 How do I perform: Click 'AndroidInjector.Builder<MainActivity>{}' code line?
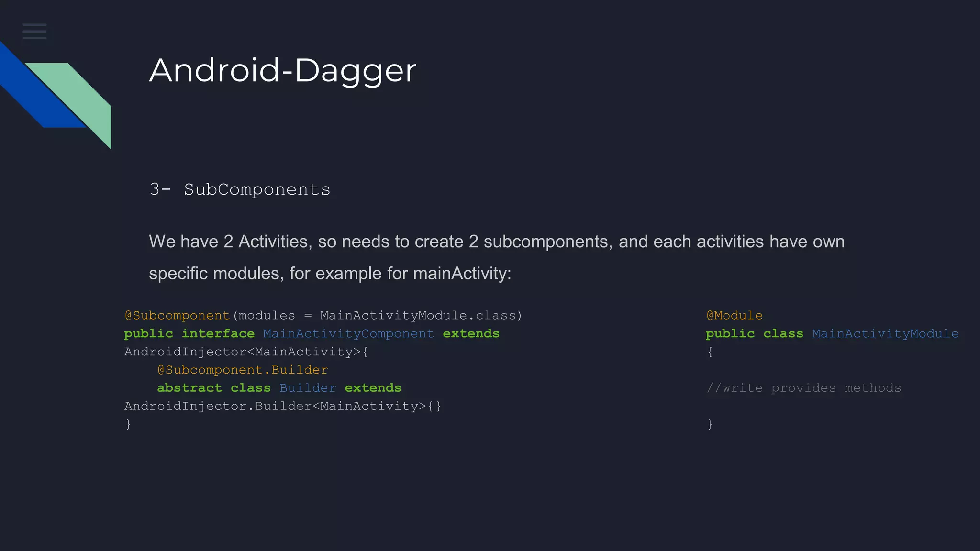tap(283, 406)
